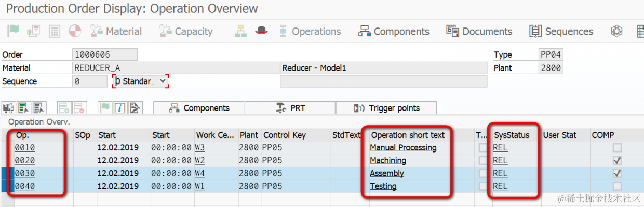This screenshot has width=644, height=207.
Task: Open the Components view in top toolbar
Action: (394, 31)
